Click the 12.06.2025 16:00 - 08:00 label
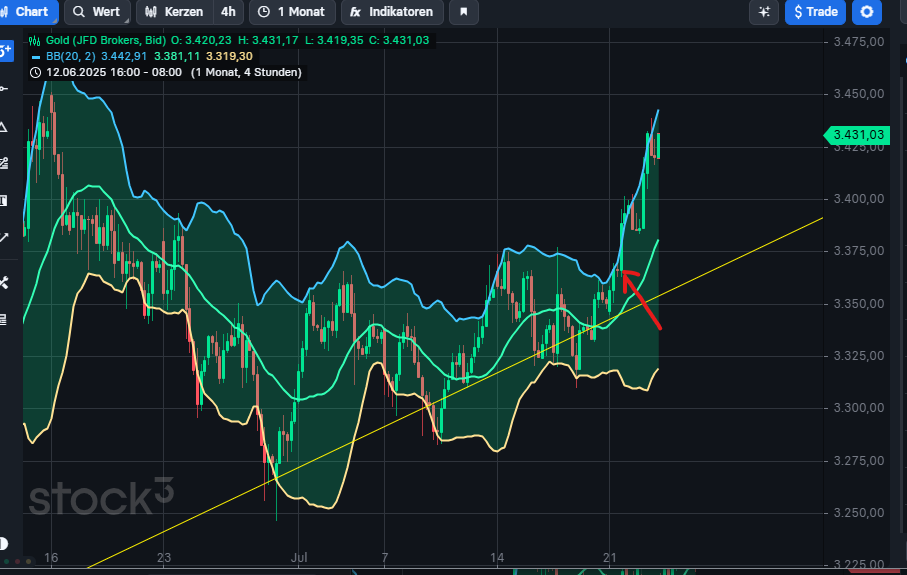This screenshot has height=575, width=907. click(x=114, y=72)
